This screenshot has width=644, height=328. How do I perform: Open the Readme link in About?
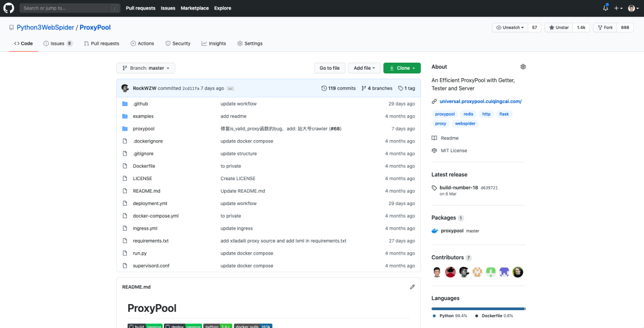[x=445, y=138]
